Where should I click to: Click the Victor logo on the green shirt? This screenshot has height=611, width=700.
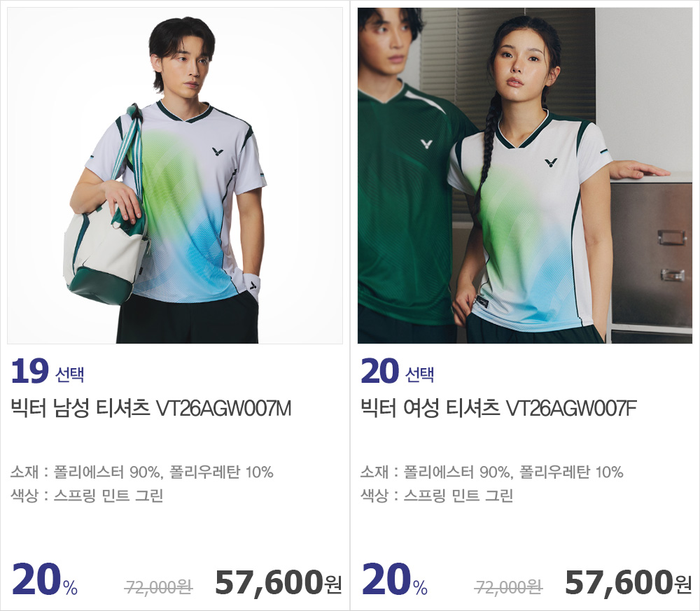click(427, 144)
